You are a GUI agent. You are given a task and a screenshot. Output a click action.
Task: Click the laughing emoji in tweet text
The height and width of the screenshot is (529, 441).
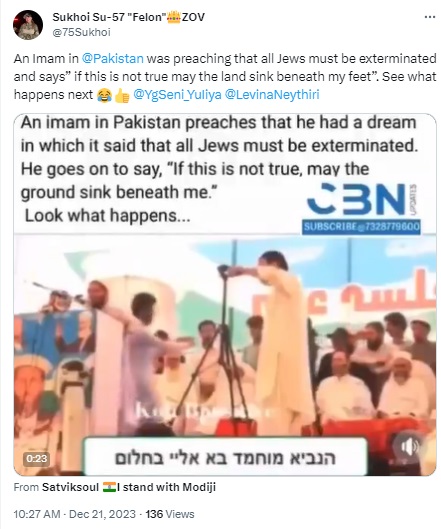pos(104,95)
